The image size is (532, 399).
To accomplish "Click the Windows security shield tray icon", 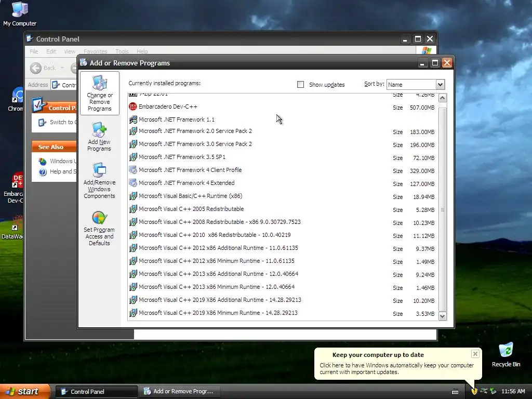I will [474, 391].
